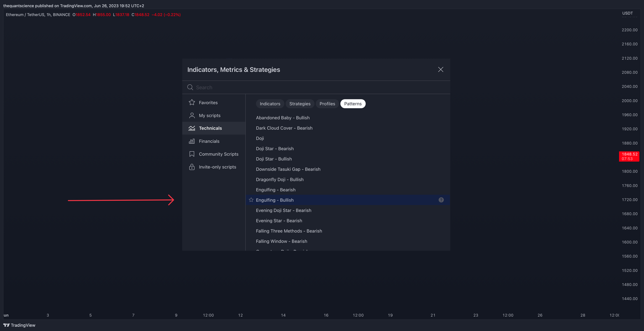This screenshot has height=331, width=644.
Task: Click the Community Scripts bookmark icon
Action: 192,154
